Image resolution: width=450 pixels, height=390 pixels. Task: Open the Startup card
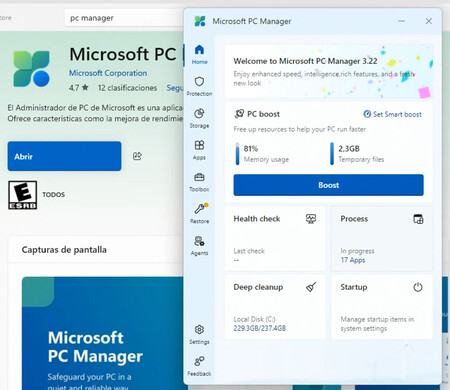[x=382, y=307]
